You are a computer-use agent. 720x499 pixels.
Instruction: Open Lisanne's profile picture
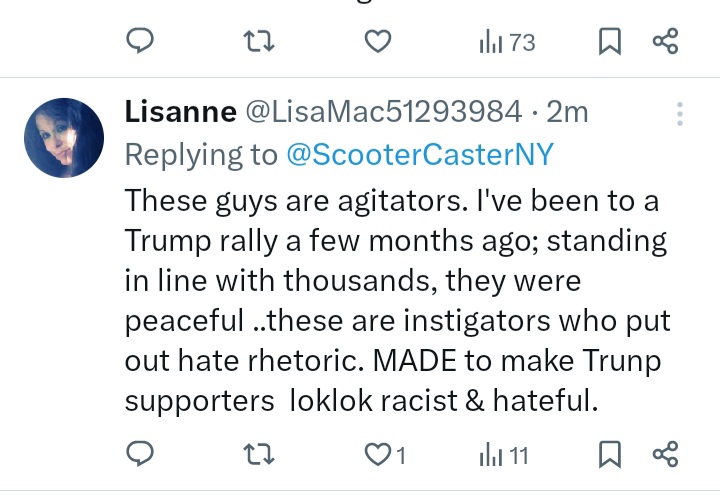click(63, 138)
